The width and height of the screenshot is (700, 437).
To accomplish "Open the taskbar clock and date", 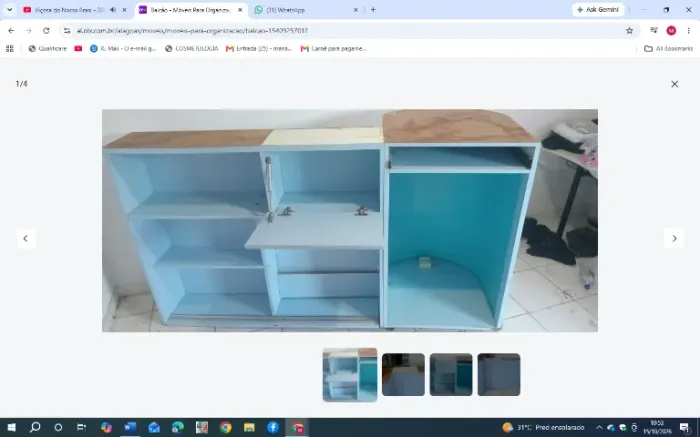I will [x=657, y=427].
